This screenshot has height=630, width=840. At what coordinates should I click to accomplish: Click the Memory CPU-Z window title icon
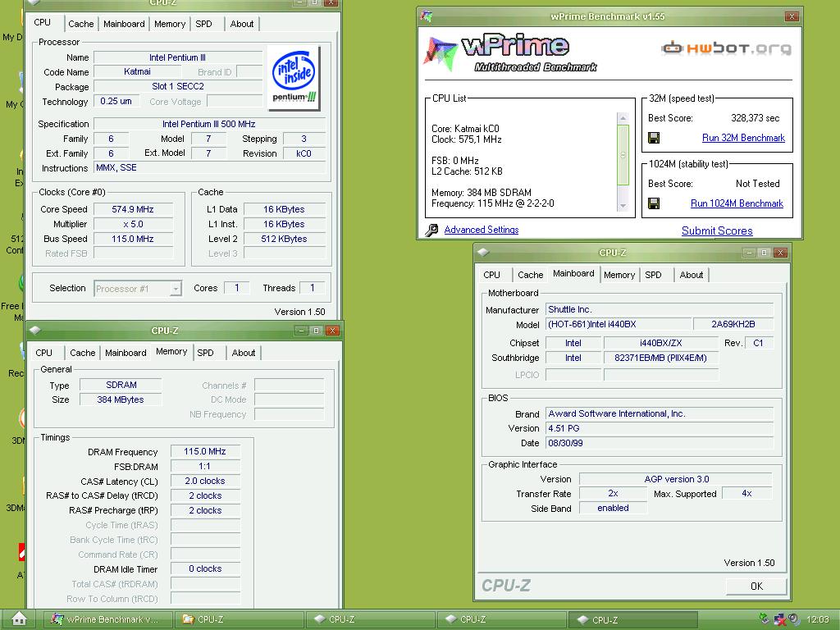tap(35, 331)
